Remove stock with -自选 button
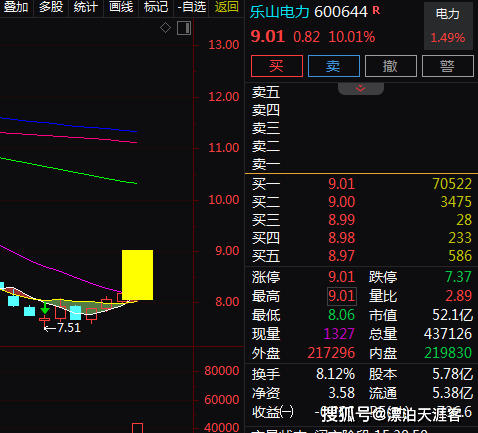The height and width of the screenshot is (433, 478). (191, 7)
